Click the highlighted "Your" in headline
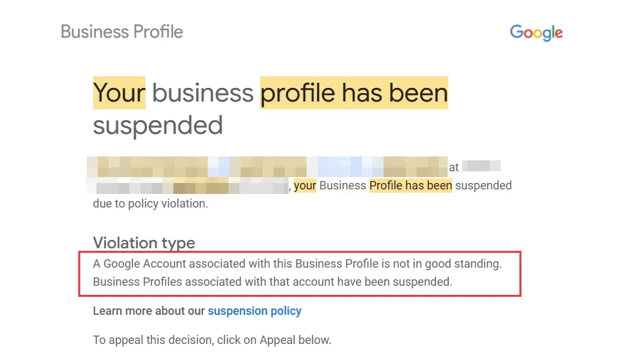 click(119, 93)
